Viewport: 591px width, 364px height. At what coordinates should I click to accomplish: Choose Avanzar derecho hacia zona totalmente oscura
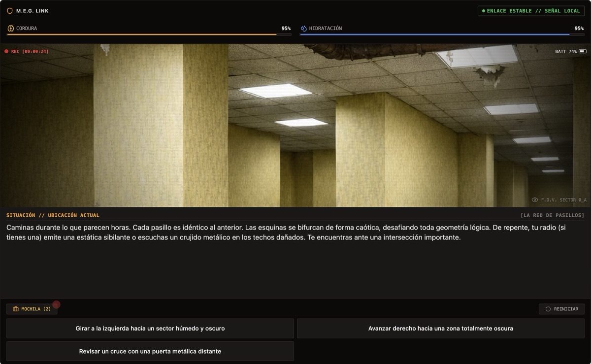pyautogui.click(x=441, y=328)
